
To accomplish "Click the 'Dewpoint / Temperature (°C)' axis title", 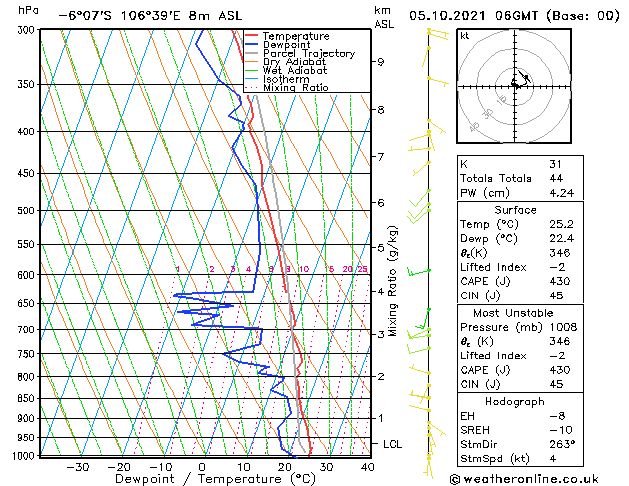I will [215, 479].
